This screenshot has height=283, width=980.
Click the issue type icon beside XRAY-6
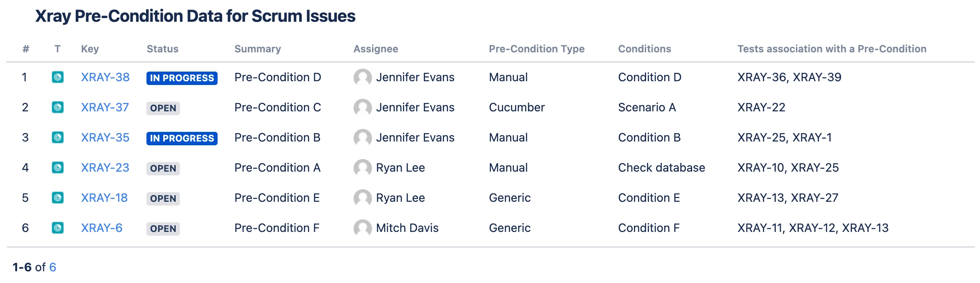58,228
